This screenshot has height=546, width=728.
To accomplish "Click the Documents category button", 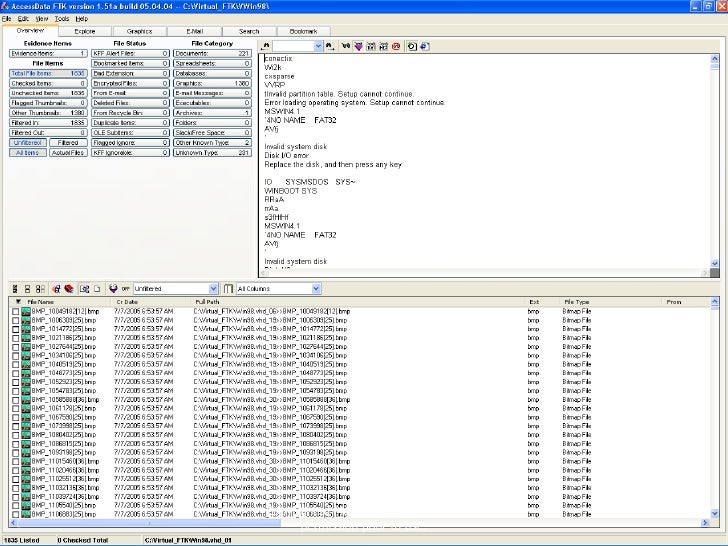I will click(212, 53).
